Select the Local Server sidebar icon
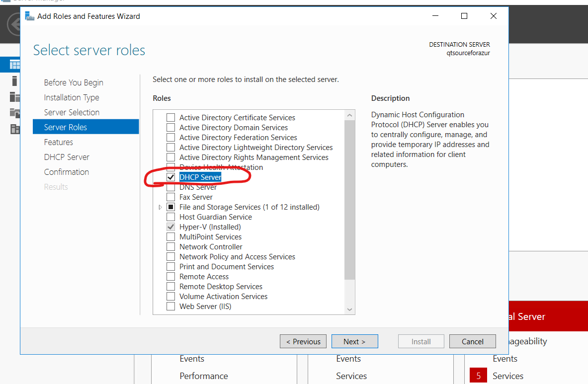588x384 pixels. click(10, 80)
